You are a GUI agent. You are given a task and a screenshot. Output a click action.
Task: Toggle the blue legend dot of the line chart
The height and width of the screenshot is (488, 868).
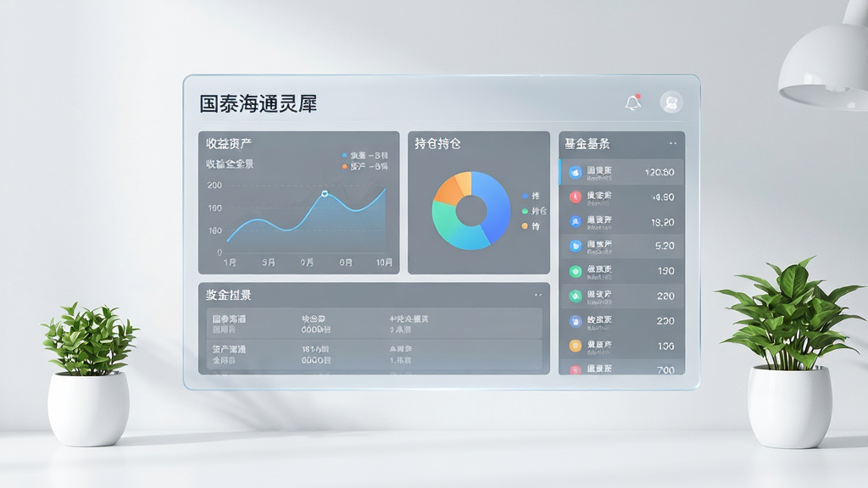tap(345, 156)
